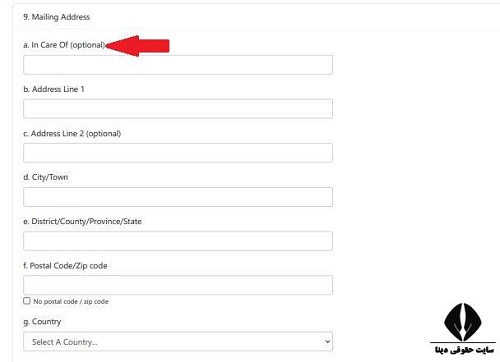Click the City/Town text box
The image size is (500, 362).
178,197
